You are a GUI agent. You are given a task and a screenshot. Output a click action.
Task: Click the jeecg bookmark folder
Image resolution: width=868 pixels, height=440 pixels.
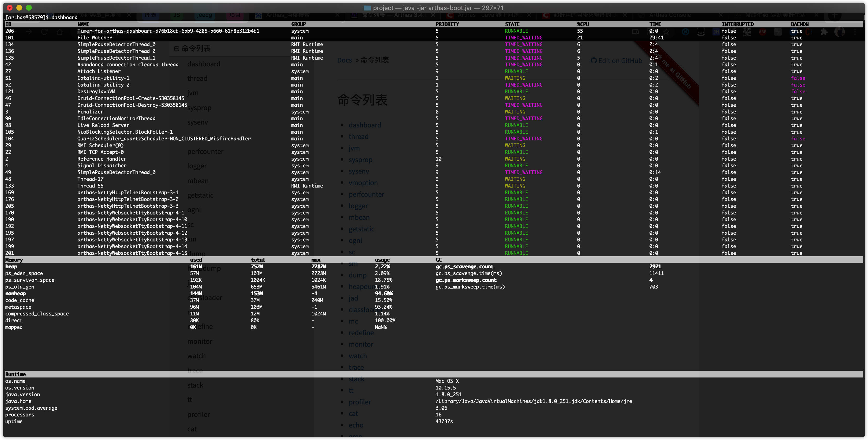(205, 15)
